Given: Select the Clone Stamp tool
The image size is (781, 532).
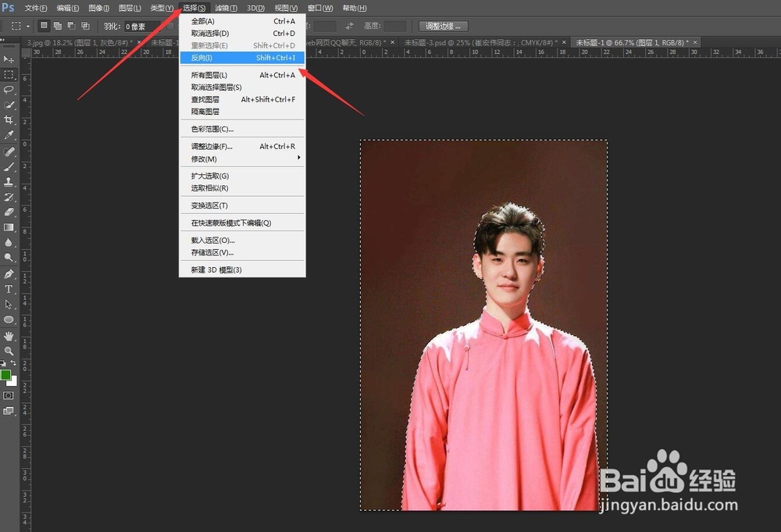Looking at the screenshot, I should (x=9, y=182).
